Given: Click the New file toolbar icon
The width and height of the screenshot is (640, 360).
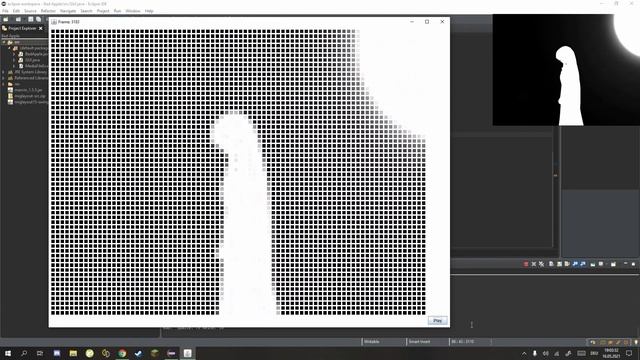Looking at the screenshot, I should [x=6, y=19].
